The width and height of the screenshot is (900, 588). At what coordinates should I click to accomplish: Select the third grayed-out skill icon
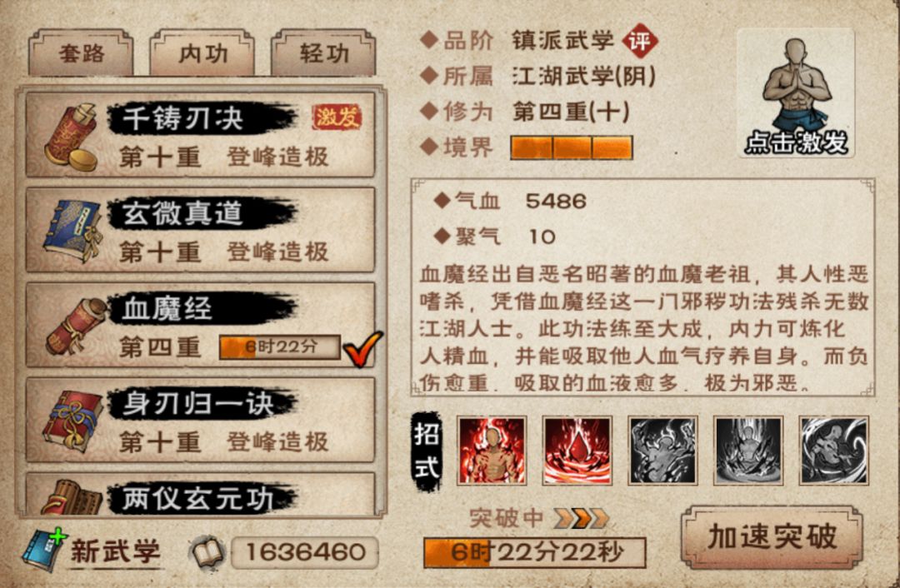point(663,451)
